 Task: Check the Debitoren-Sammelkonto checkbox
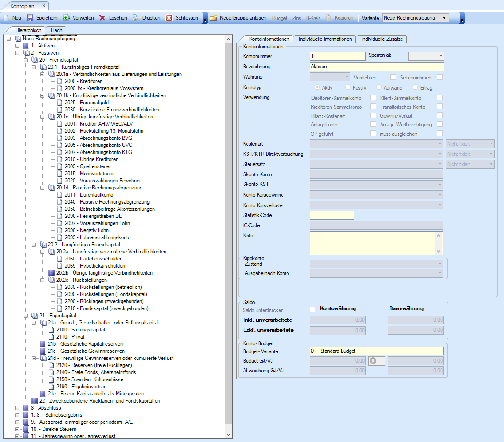[x=374, y=97]
